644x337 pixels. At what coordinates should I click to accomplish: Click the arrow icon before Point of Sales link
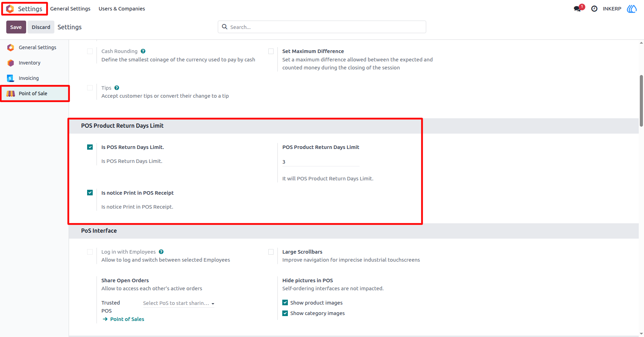click(x=105, y=319)
